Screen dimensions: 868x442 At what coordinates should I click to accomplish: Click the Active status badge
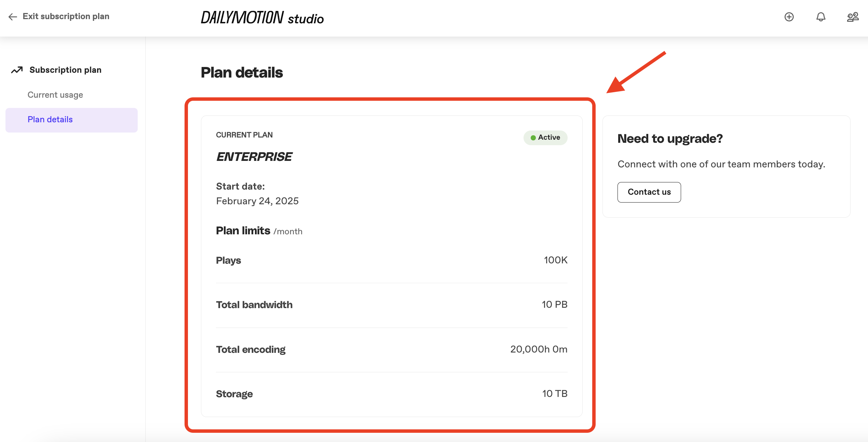click(x=545, y=138)
